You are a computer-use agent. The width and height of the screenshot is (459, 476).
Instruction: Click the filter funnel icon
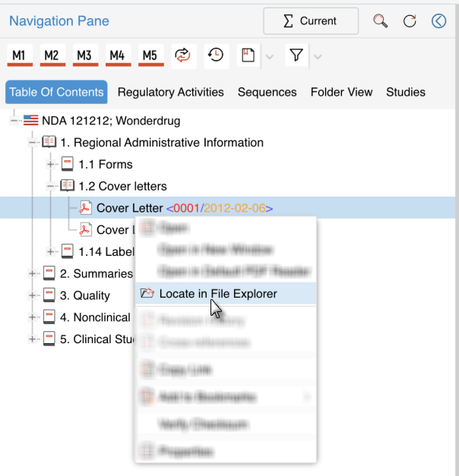(296, 55)
